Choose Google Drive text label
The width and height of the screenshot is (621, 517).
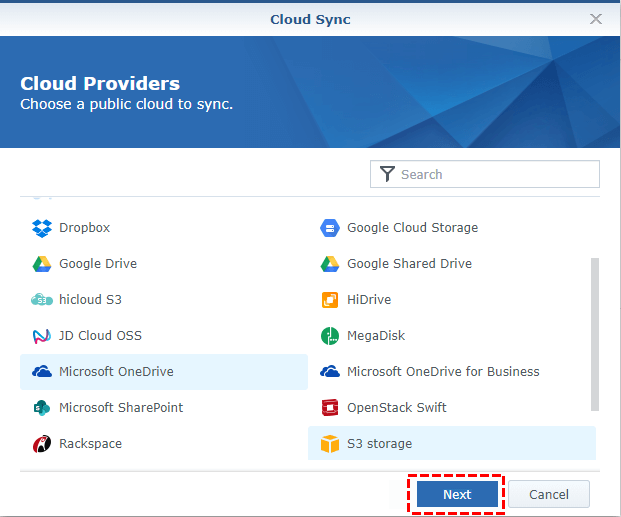tap(98, 264)
